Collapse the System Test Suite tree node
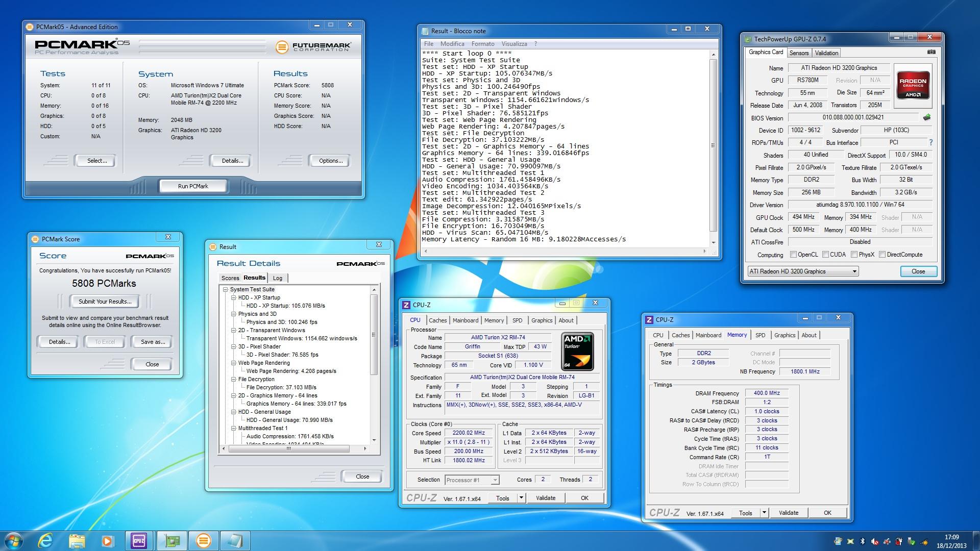The width and height of the screenshot is (980, 551). tap(225, 289)
